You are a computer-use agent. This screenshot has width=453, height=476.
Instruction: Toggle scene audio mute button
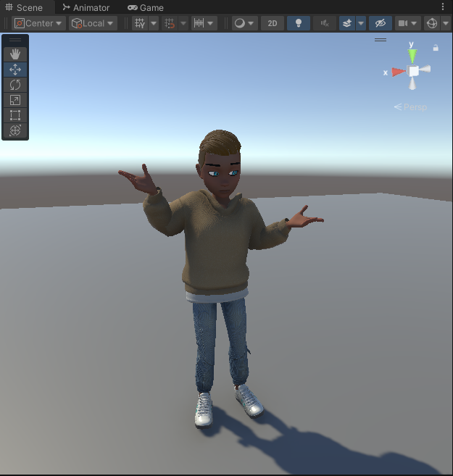click(324, 23)
